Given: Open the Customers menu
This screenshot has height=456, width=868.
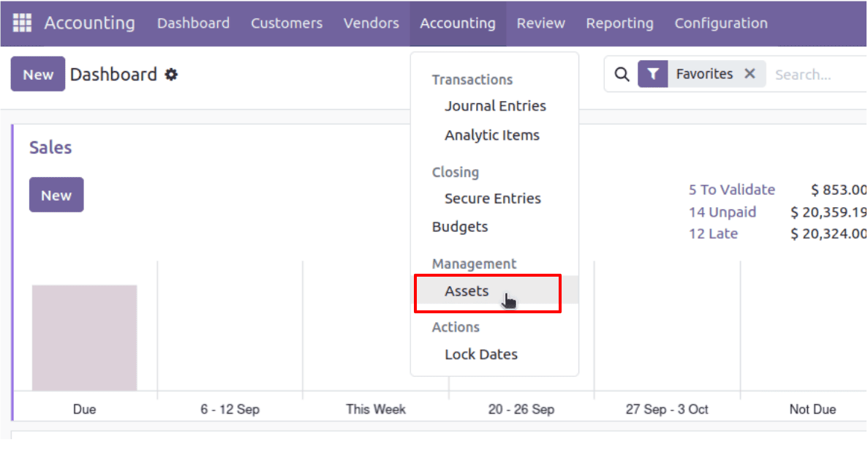Looking at the screenshot, I should 287,23.
